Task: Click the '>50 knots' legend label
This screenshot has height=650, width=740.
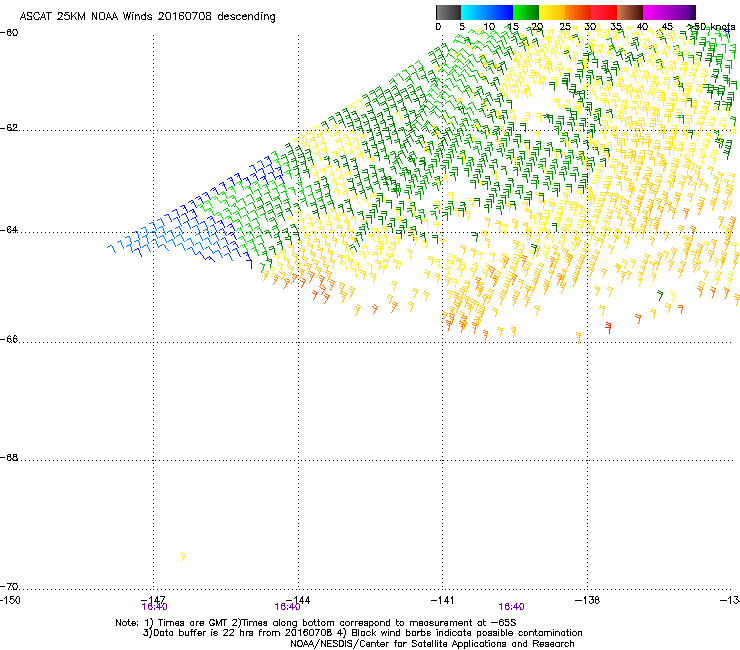Action: [712, 27]
